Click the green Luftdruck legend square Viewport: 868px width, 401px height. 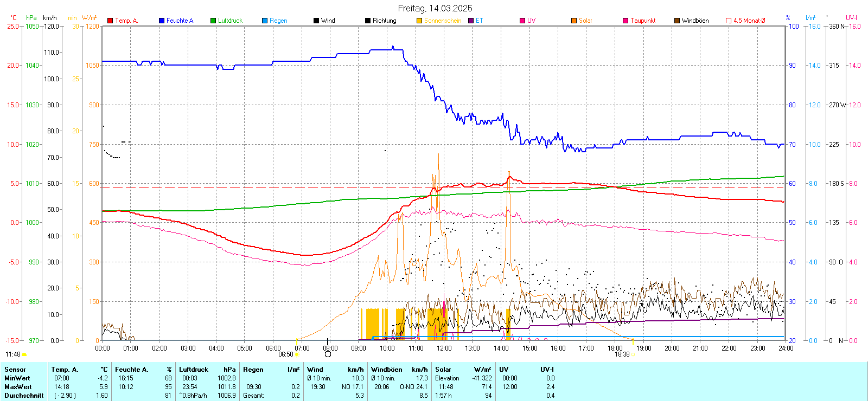click(x=213, y=21)
